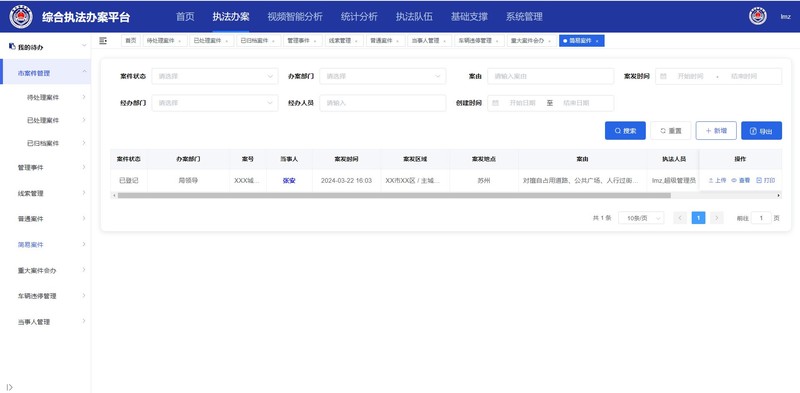The image size is (800, 393).
Task: Open 统计分析 in top navigation
Action: click(359, 16)
